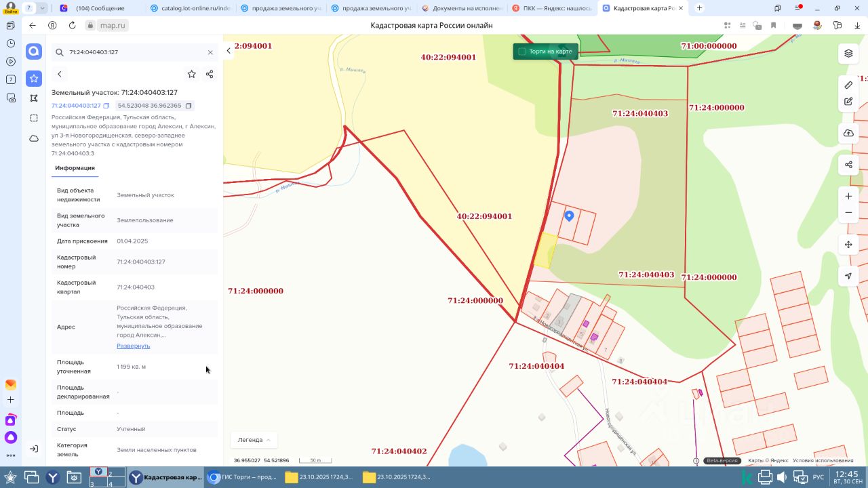The width and height of the screenshot is (868, 488).
Task: Open the Информация tab
Action: point(75,168)
